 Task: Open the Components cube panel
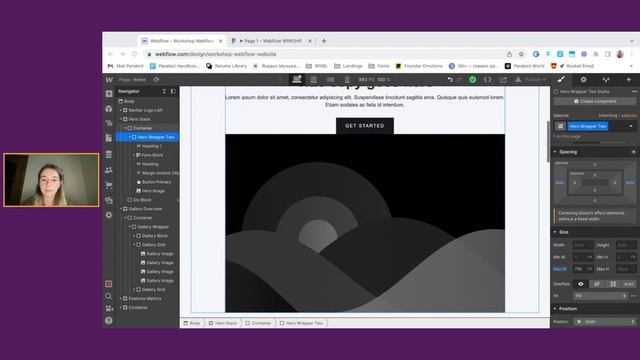[109, 109]
